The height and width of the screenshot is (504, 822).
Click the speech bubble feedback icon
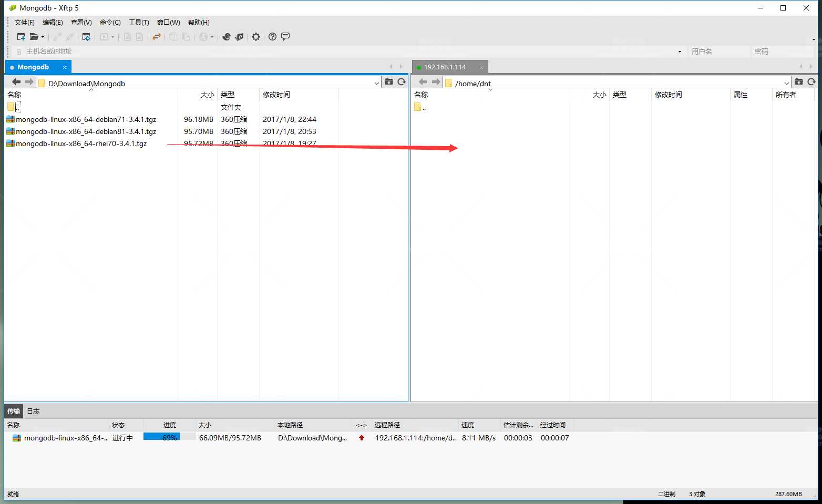click(285, 37)
